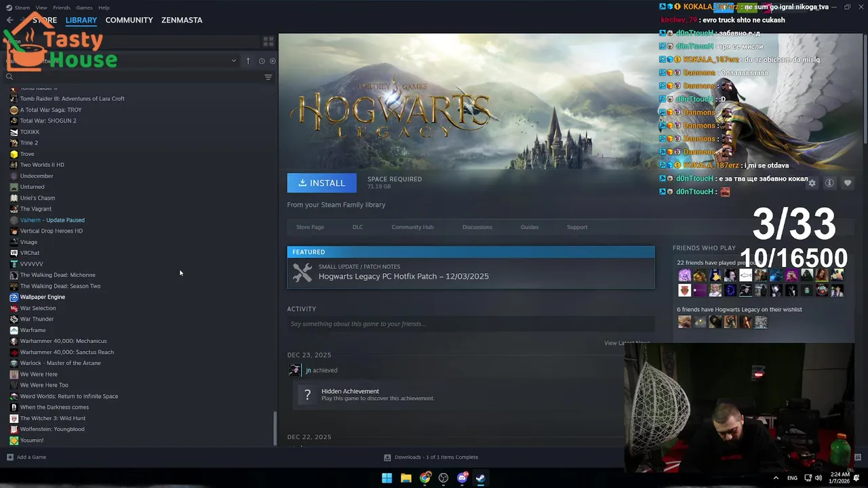Show recent games clock icon filter
Screen dimensions: 868x488
point(262,61)
